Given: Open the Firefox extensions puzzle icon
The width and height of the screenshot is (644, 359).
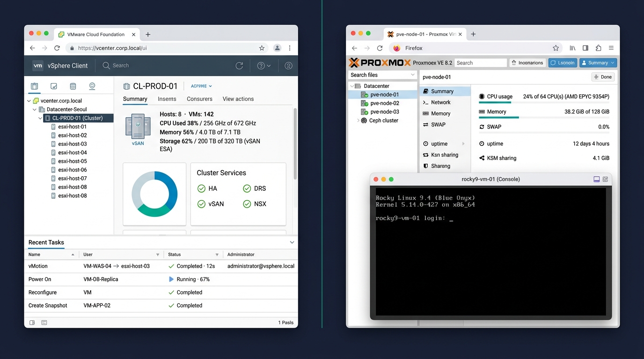Looking at the screenshot, I should coord(598,48).
